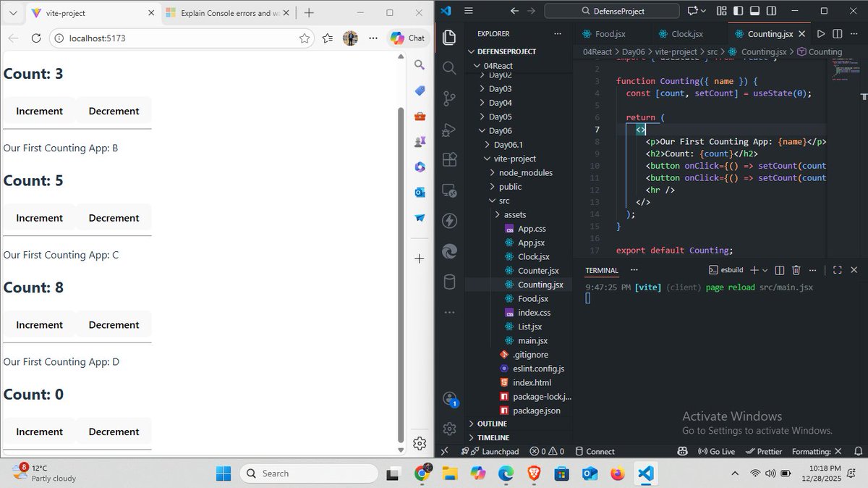Click Decrement under Count: 0
868x488 pixels.
pos(114,432)
